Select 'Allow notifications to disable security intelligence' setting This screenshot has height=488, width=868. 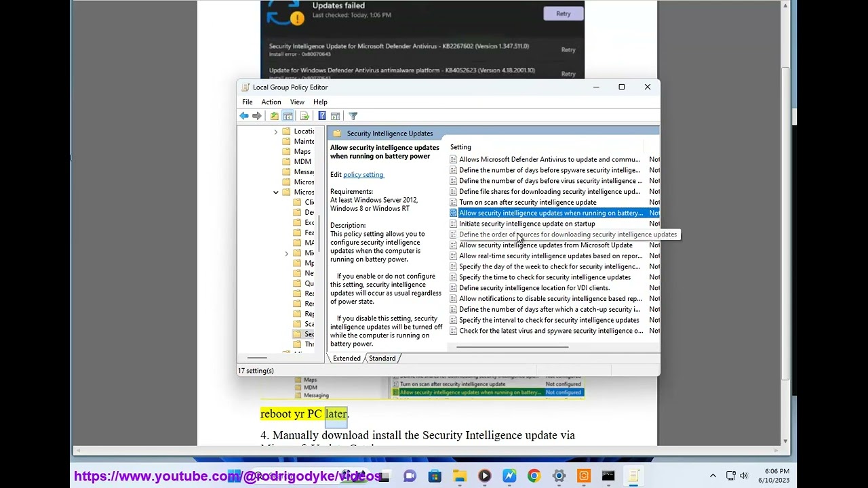(550, 299)
